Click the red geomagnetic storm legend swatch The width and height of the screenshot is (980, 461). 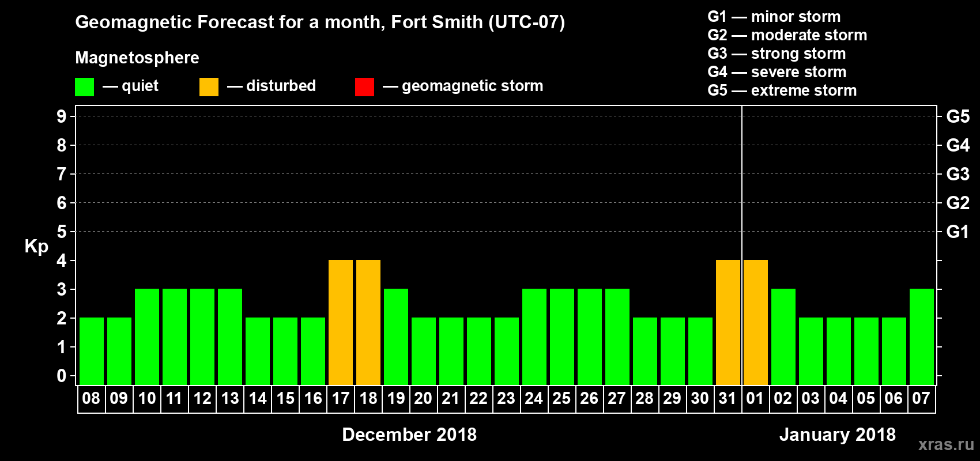pos(364,87)
